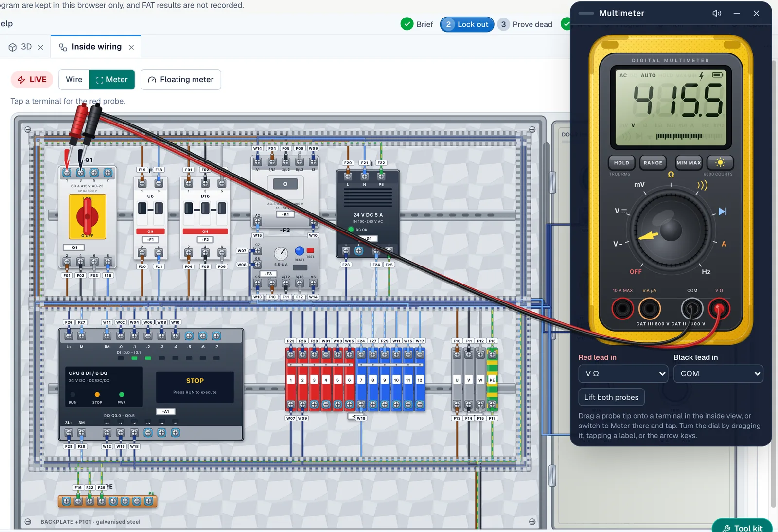The height and width of the screenshot is (532, 778).
Task: Click the F19 wire label
Action: tap(141, 170)
